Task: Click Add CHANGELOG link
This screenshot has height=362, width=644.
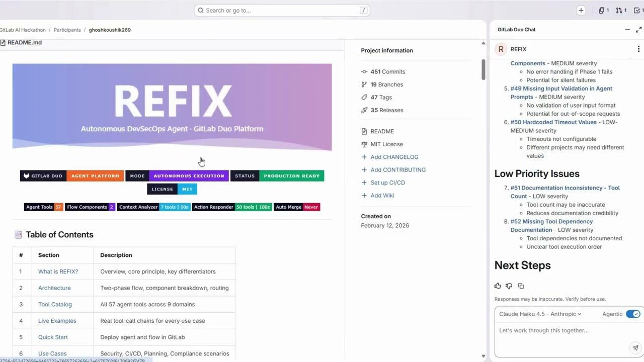Action: [394, 157]
